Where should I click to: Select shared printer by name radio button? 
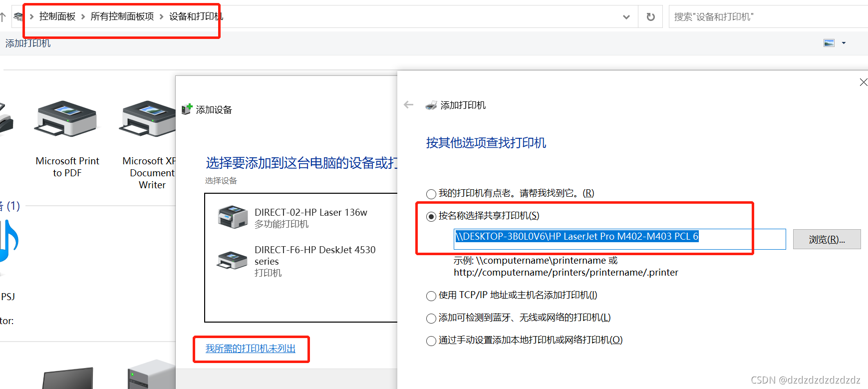tap(431, 216)
